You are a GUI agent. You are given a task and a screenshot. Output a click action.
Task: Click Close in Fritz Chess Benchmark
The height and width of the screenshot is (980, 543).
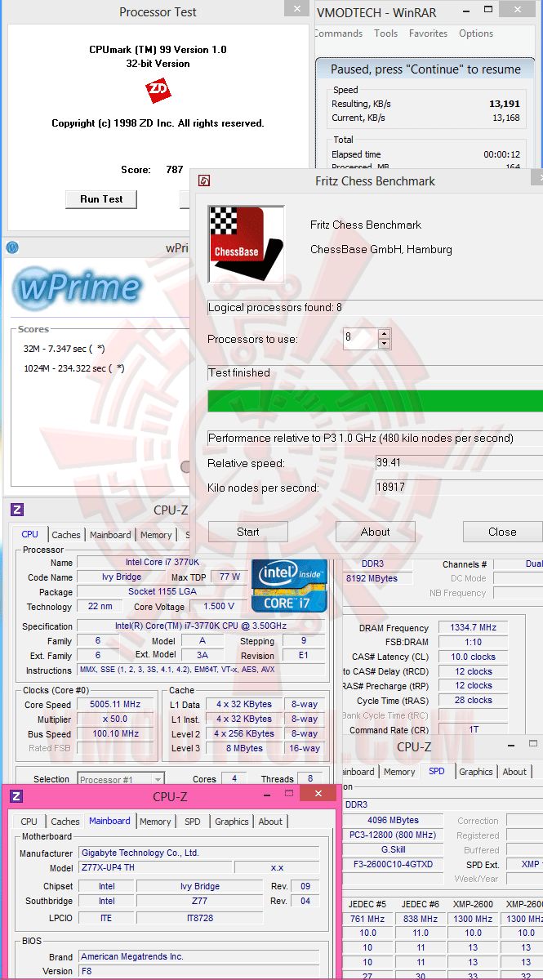tap(502, 532)
